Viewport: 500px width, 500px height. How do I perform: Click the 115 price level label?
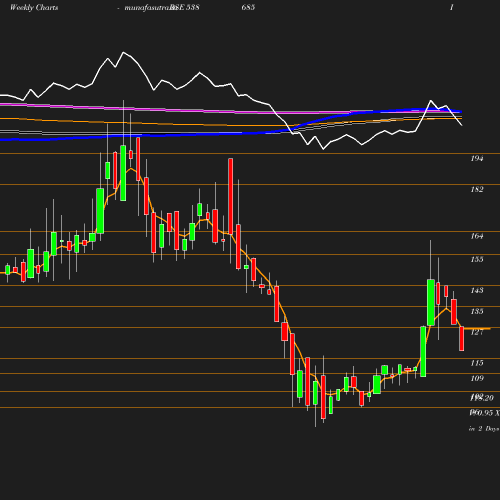tap(477, 363)
